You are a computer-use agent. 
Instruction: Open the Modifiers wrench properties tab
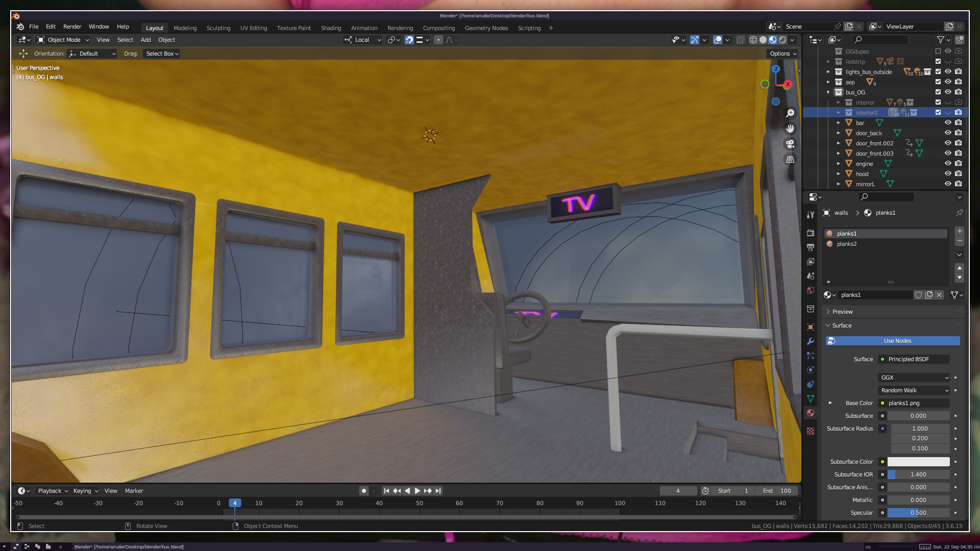(811, 341)
